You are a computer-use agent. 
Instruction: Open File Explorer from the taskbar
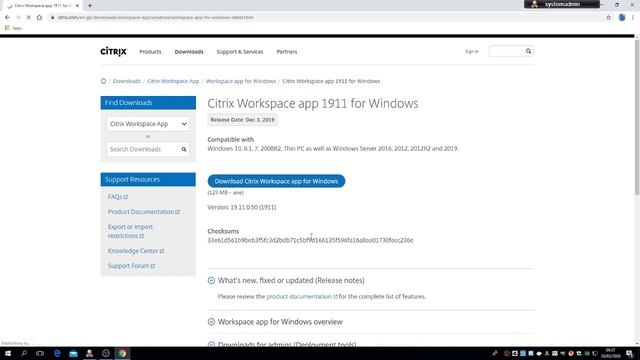(x=73, y=353)
